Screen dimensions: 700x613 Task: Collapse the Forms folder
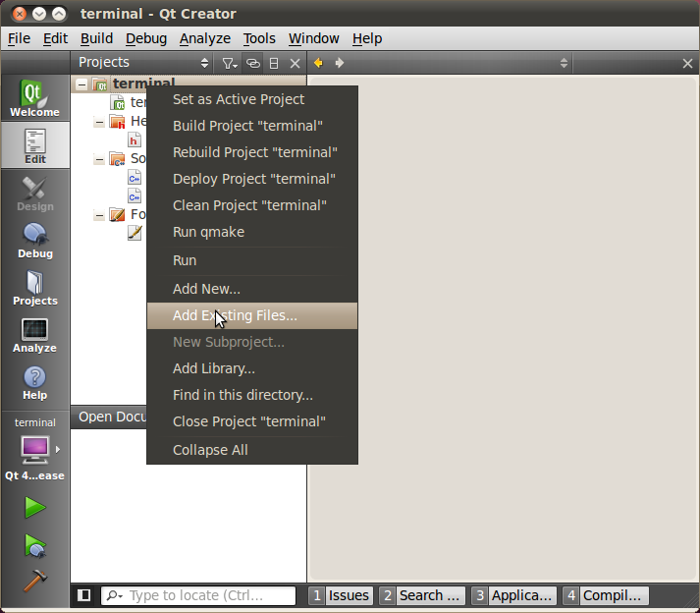tap(99, 215)
